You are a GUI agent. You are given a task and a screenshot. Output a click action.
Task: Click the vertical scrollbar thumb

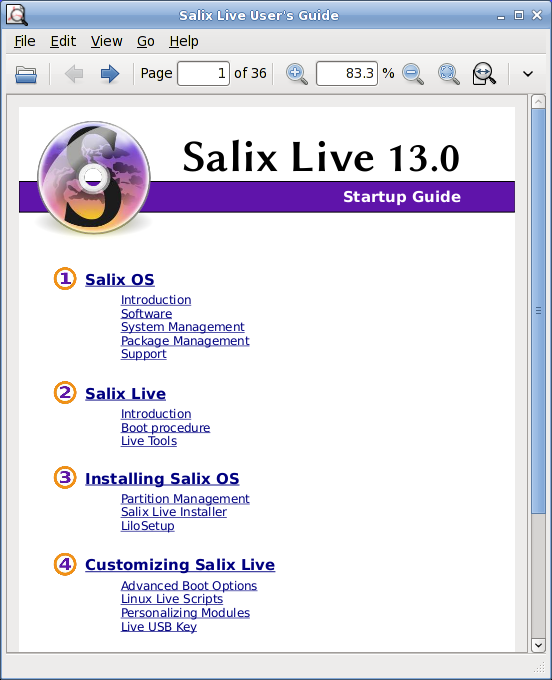(538, 311)
